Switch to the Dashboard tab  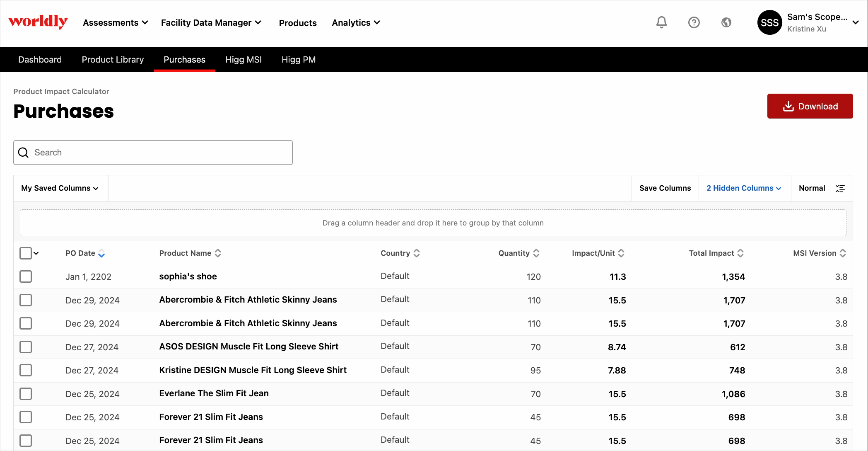pyautogui.click(x=40, y=60)
